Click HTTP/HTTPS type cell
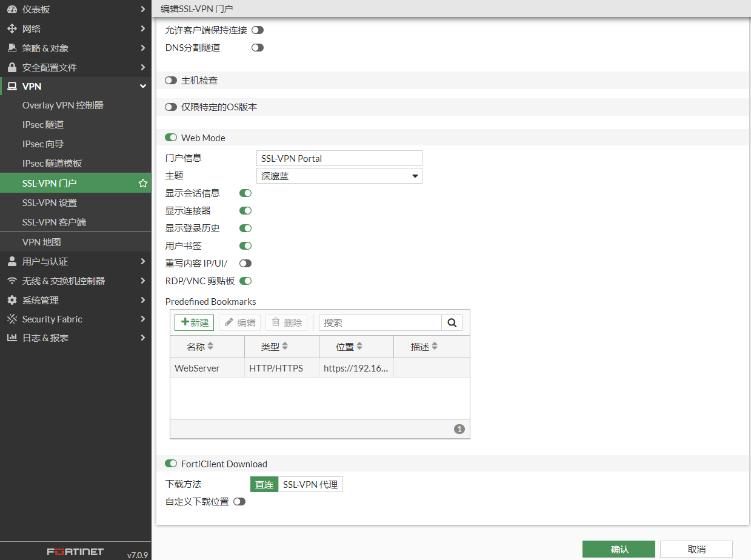Viewport: 751px width, 560px height. pyautogui.click(x=282, y=368)
